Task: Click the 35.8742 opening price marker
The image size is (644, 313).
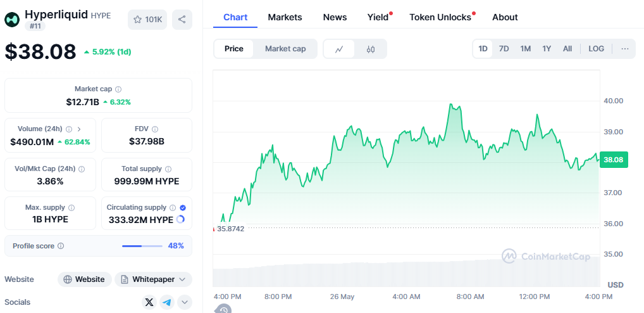Action: click(x=230, y=229)
